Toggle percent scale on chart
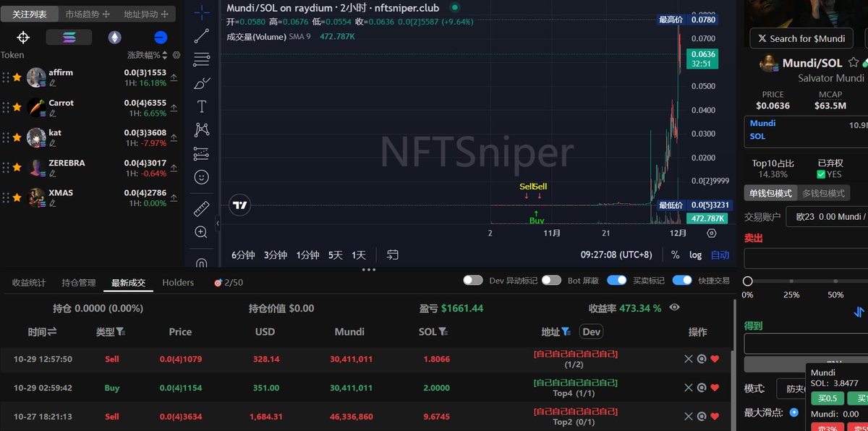Viewport: 868px width, 431px height. [x=676, y=255]
